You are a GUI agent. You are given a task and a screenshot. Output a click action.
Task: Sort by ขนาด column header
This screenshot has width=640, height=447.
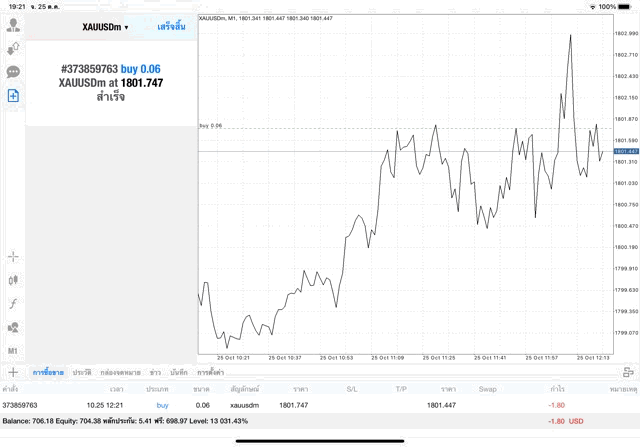[201, 389]
